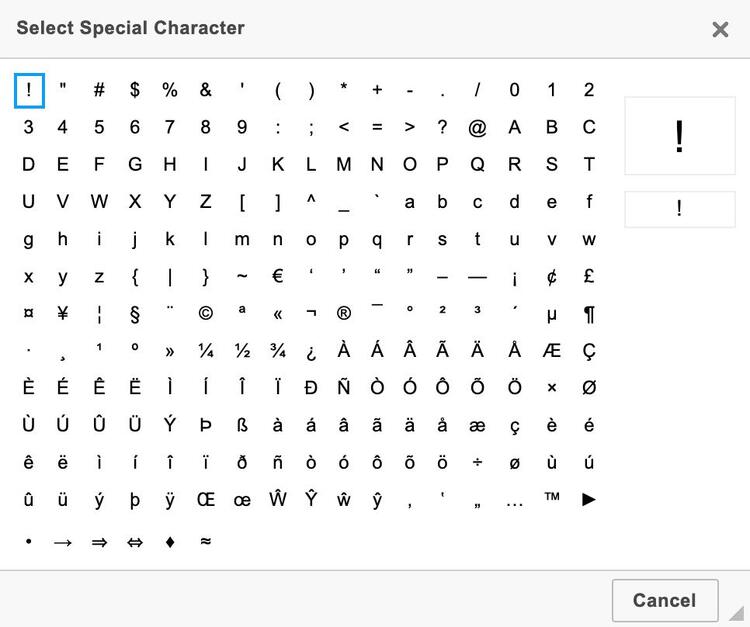Select the section sign § character
Viewport: 750px width, 627px height.
click(134, 315)
